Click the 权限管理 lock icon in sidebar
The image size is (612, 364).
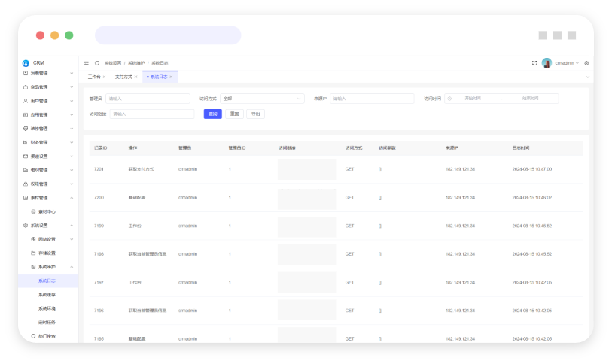[x=26, y=184]
